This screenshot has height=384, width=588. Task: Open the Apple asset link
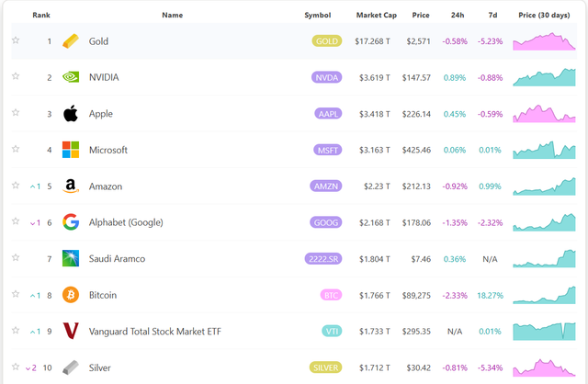101,114
